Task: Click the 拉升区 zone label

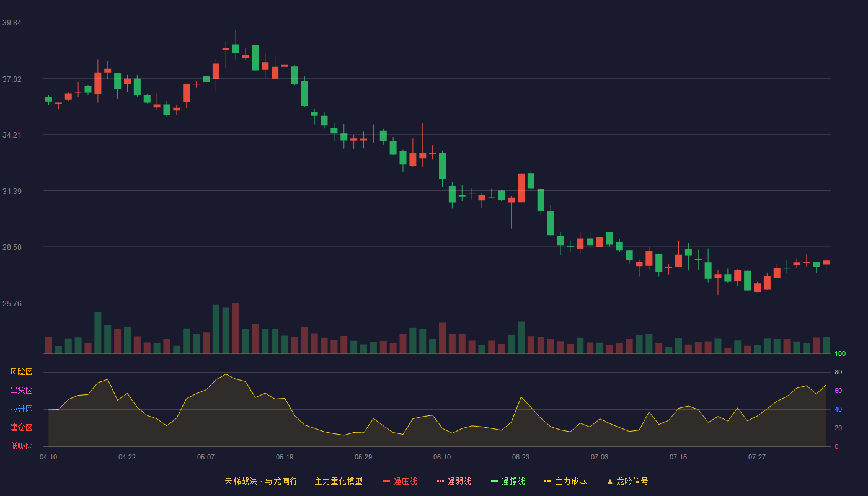Action: pyautogui.click(x=21, y=409)
